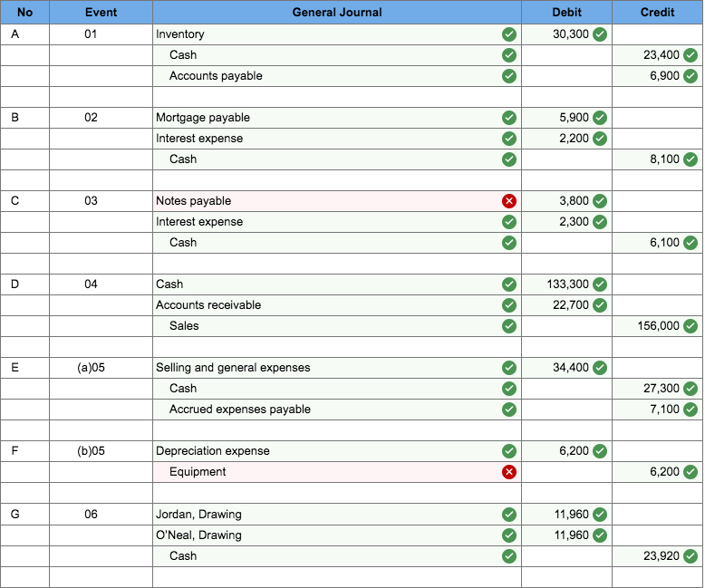Click the green check beside 3,800 debit

(600, 201)
